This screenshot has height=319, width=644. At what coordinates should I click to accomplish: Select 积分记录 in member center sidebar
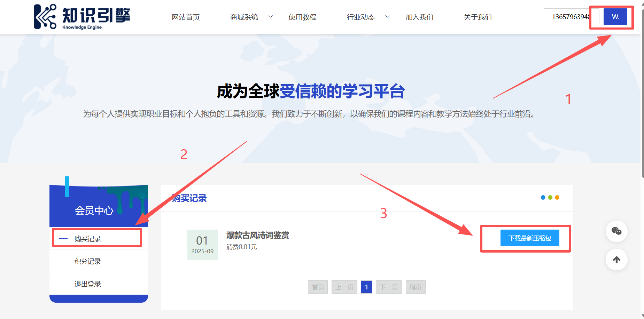tap(99, 261)
